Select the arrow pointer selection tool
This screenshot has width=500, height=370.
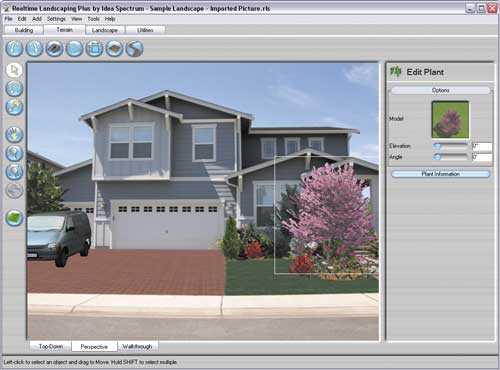pyautogui.click(x=14, y=70)
